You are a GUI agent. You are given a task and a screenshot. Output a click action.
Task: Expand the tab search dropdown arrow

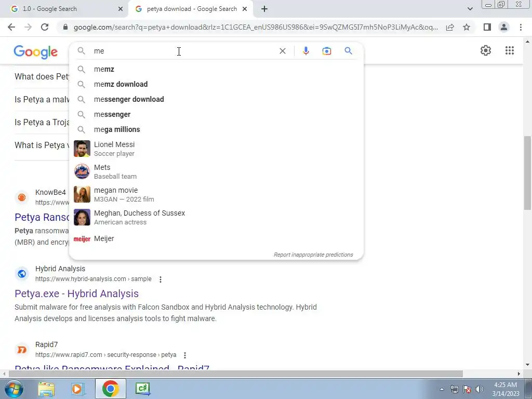click(x=470, y=9)
